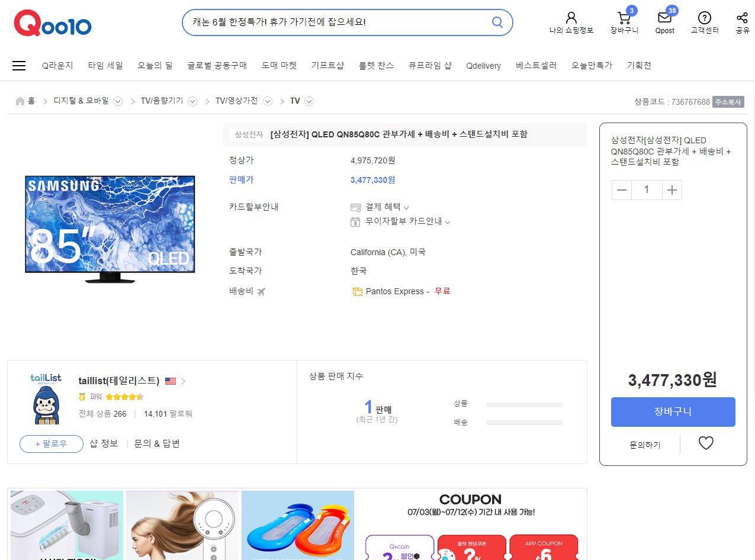Expand TV/음향기기 breadcrumb dropdown

pyautogui.click(x=192, y=101)
